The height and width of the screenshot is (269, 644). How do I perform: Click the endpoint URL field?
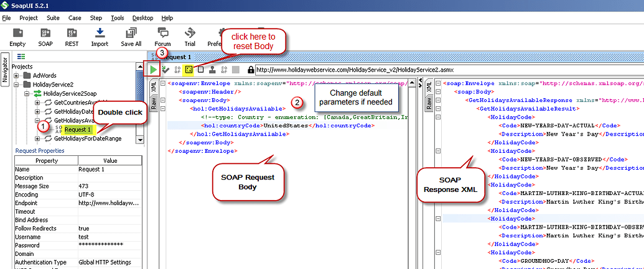click(449, 70)
